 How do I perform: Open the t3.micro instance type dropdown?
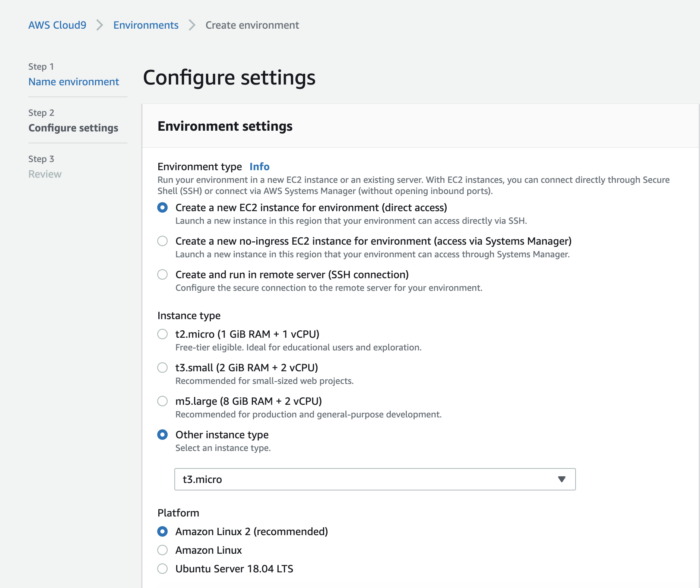point(375,479)
